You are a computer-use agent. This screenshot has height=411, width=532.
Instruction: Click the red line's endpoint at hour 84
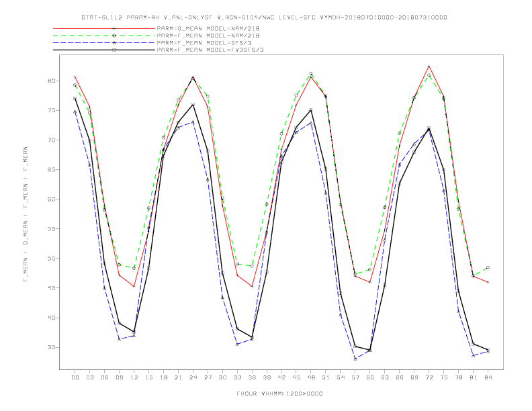488,282
